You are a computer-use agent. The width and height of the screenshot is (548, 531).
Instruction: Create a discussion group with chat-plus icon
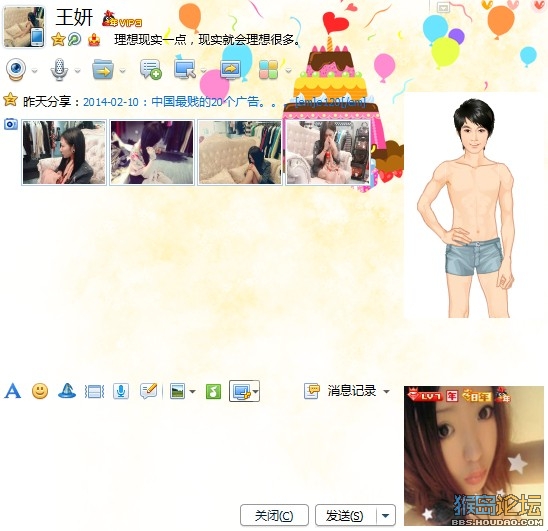coord(151,69)
